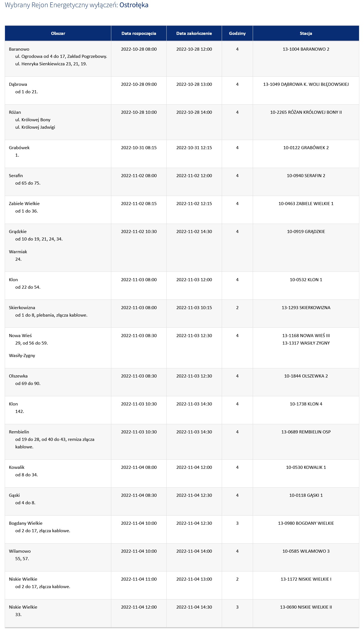The image size is (364, 631).
Task: Click station 10-0530 KOWALIK 1
Action: coord(306,467)
